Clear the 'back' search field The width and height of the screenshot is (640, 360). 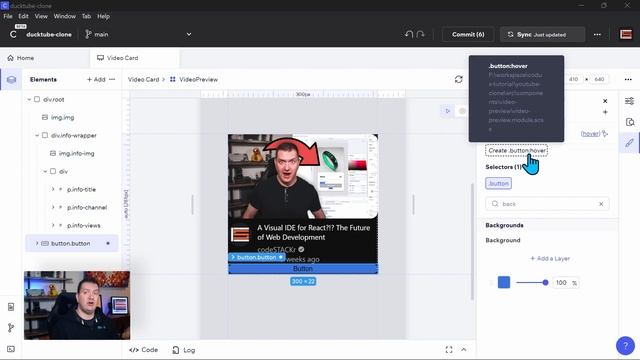(601, 204)
